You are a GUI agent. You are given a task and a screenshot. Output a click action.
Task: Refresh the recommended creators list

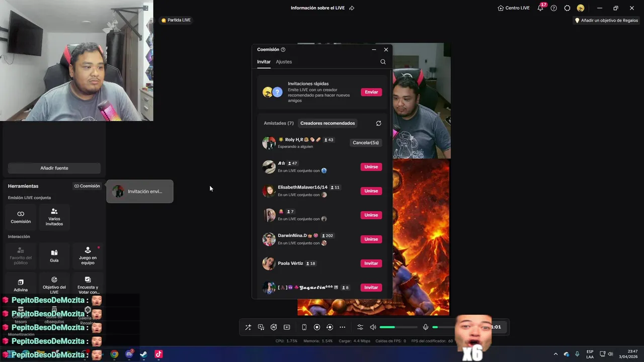pyautogui.click(x=378, y=123)
